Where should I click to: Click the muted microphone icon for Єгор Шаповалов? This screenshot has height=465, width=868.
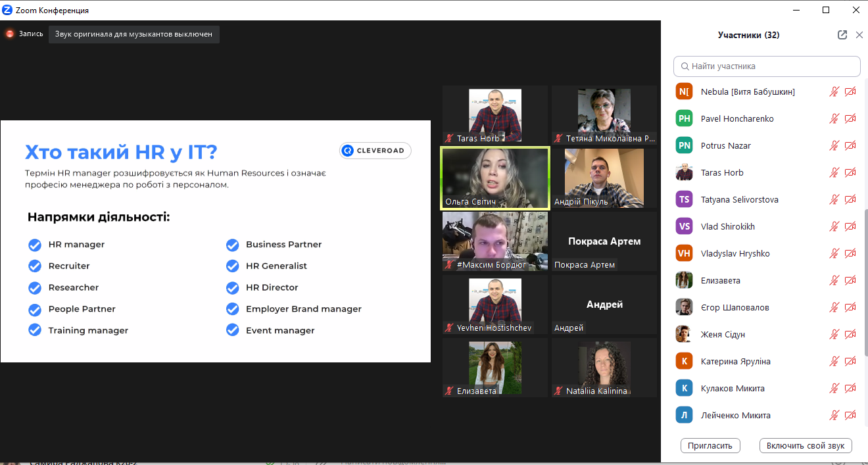[834, 307]
